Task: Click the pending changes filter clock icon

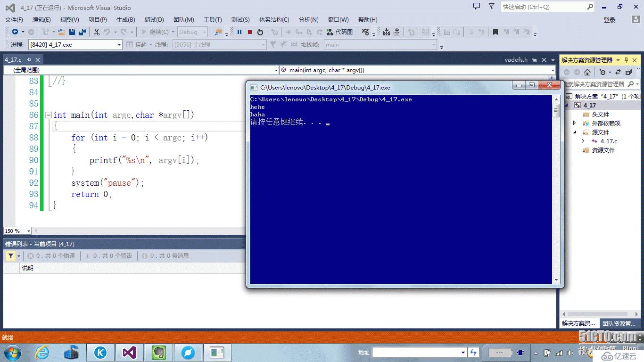Action: 602,72
